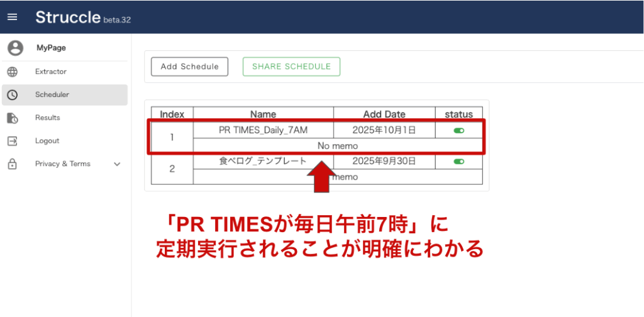Select the PR TIMES_Daily_7AM schedule name
644x317 pixels.
(x=263, y=130)
